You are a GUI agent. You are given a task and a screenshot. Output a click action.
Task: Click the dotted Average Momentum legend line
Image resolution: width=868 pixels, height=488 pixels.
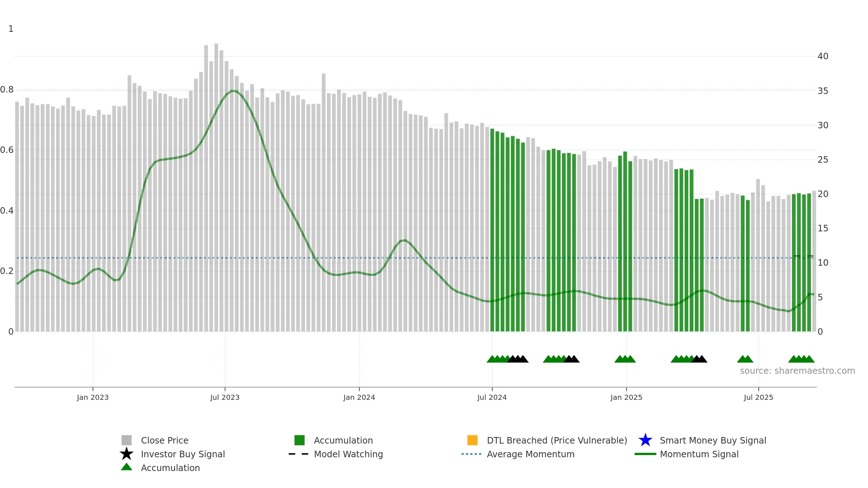(472, 454)
